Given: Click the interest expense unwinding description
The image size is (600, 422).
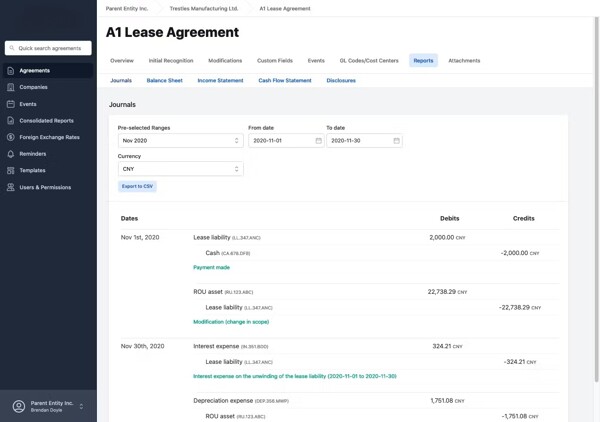Looking at the screenshot, I should point(295,376).
